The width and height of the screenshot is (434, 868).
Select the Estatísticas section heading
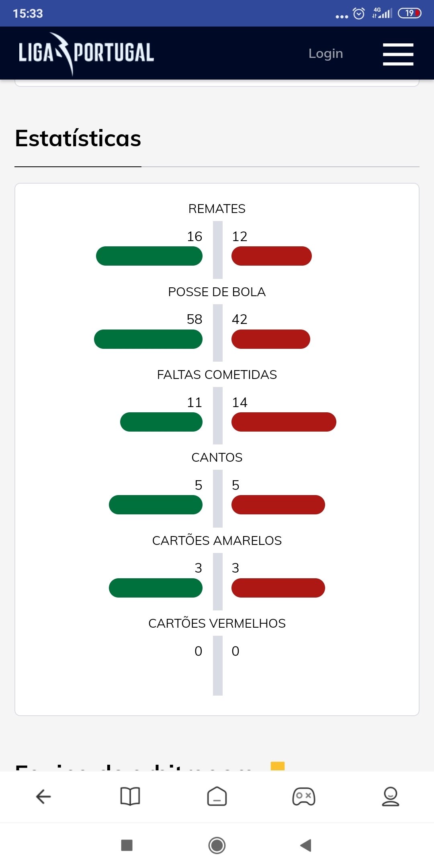pos(78,138)
